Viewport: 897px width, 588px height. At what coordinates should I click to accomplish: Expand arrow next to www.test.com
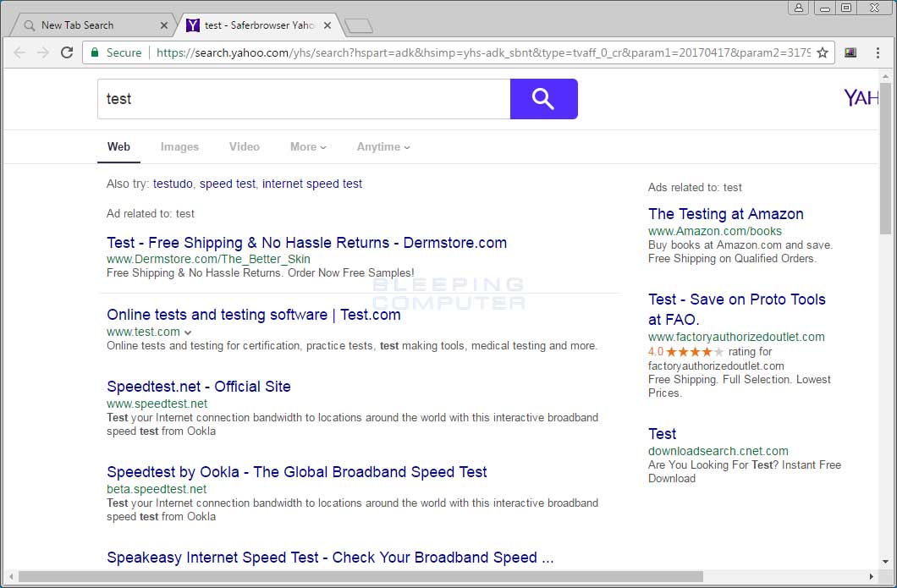pos(188,332)
